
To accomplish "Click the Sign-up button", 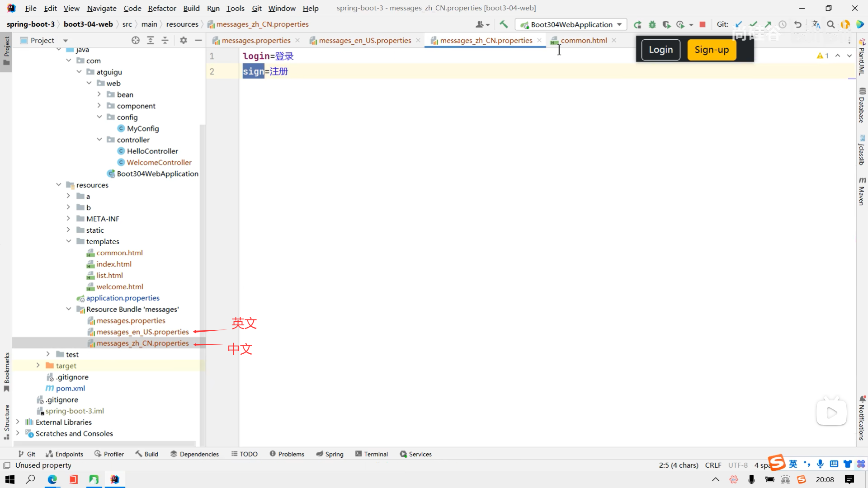I will [x=711, y=50].
